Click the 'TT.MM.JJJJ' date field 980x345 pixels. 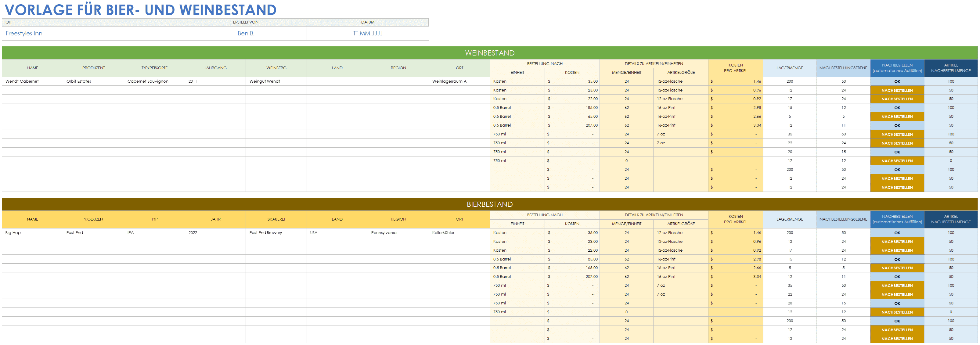tap(367, 34)
